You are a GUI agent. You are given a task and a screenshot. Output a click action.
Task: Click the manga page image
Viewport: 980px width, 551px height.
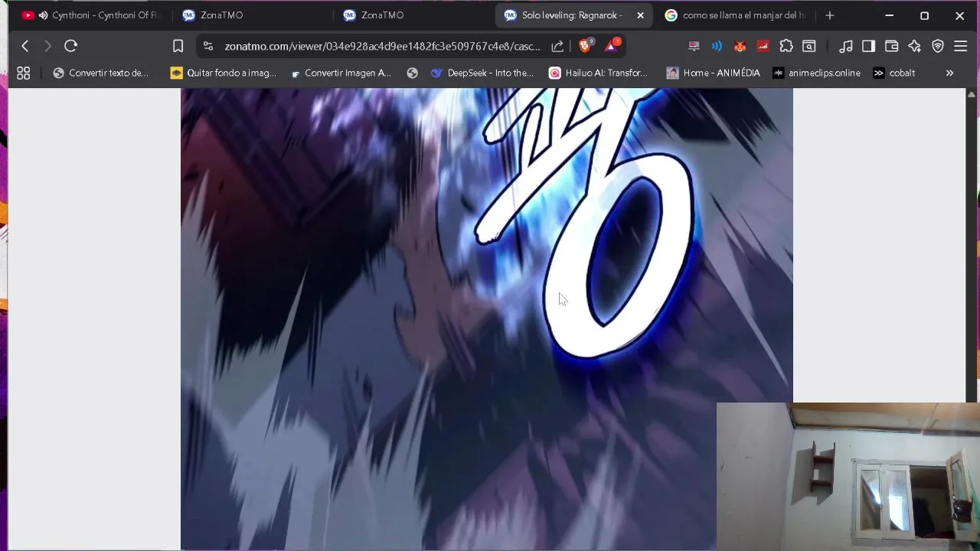(486, 319)
